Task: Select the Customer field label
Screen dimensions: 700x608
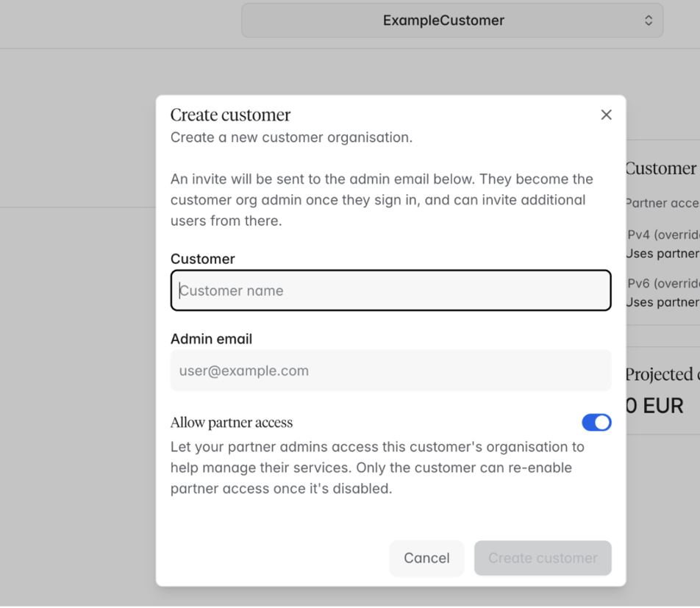Action: click(x=203, y=259)
